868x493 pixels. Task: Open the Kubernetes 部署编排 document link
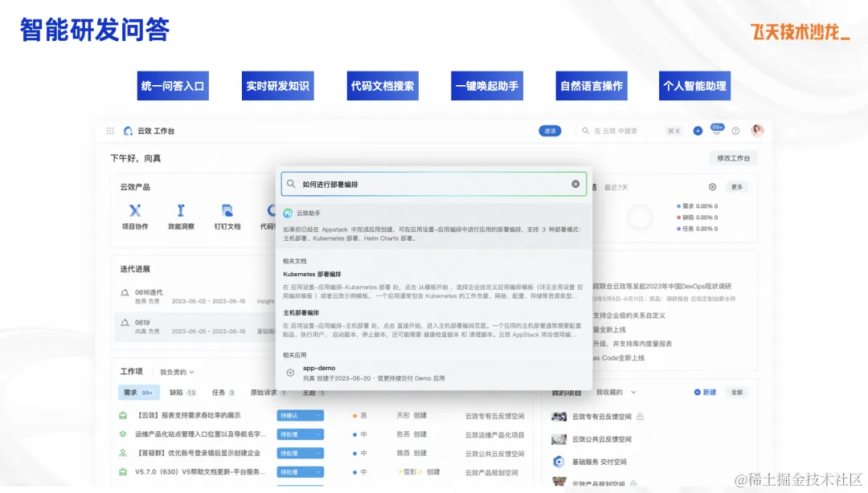(x=312, y=275)
